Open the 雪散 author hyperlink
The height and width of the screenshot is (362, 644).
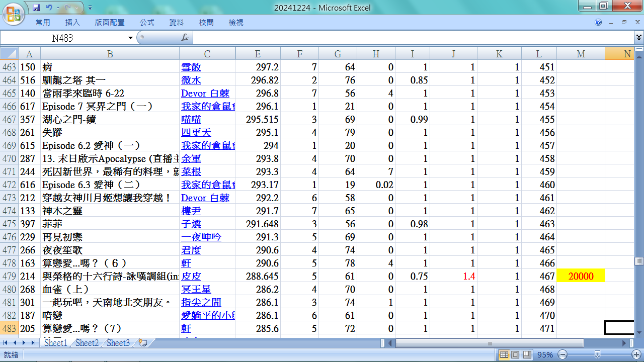[191, 67]
